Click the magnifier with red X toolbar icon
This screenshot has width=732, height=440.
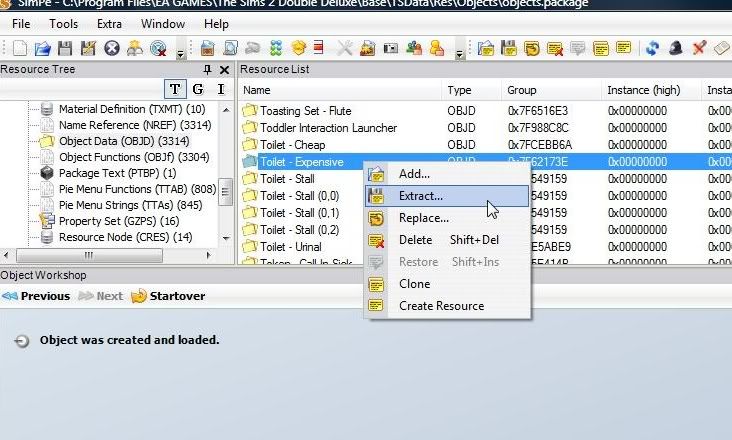(159, 48)
